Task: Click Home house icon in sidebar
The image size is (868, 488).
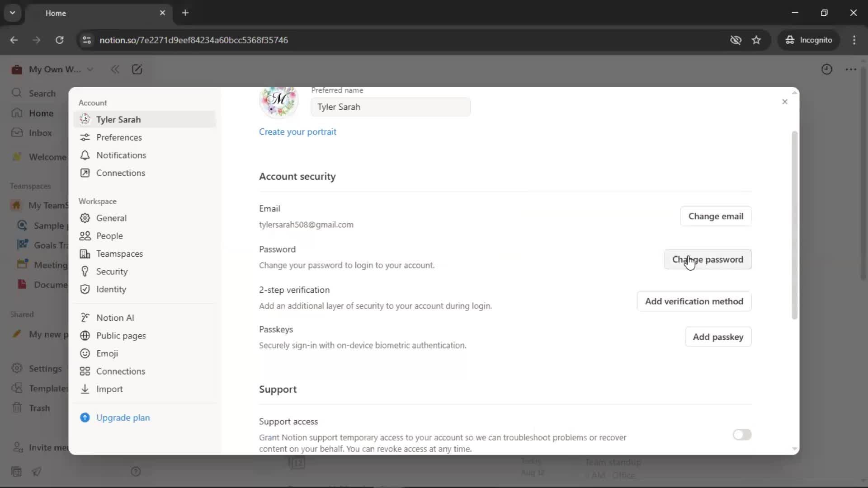Action: (17, 113)
